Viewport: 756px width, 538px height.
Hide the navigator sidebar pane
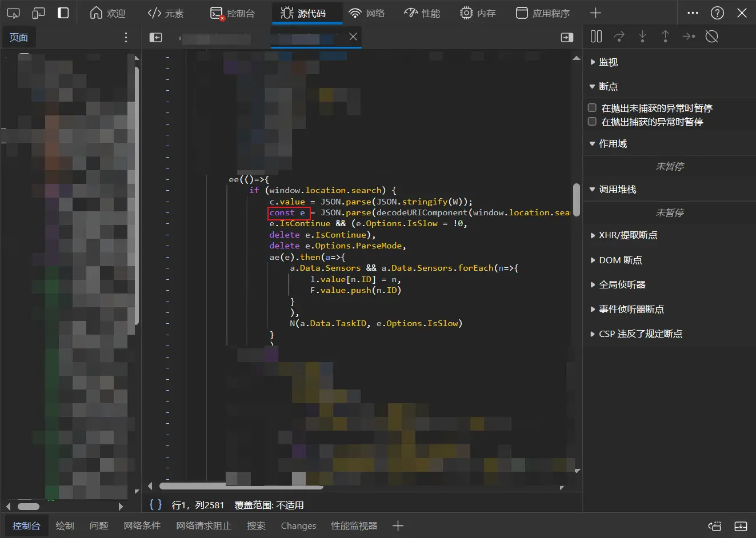pyautogui.click(x=155, y=37)
